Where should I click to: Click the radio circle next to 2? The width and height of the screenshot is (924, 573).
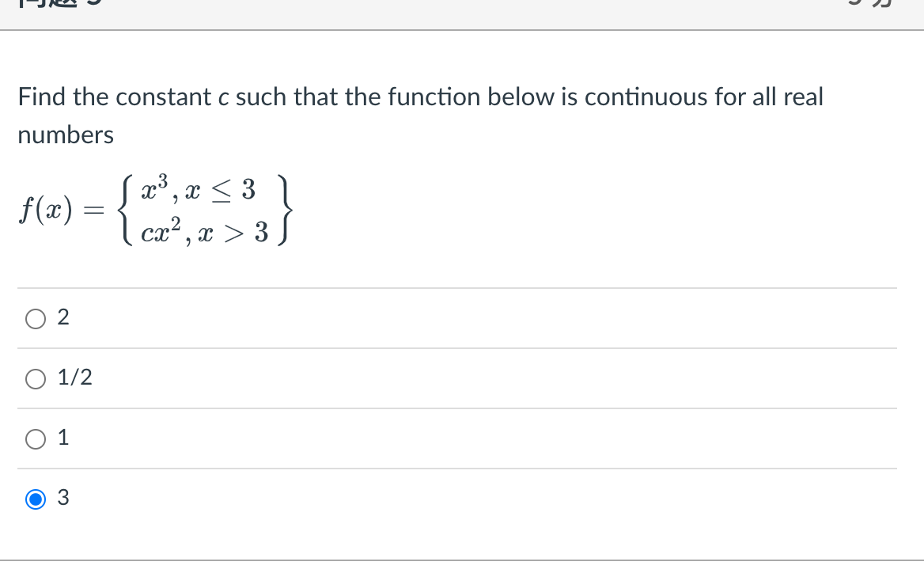pos(36,318)
